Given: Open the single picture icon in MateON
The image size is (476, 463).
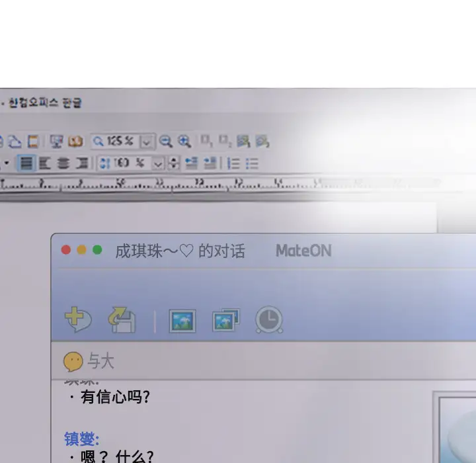Looking at the screenshot, I should (x=182, y=321).
